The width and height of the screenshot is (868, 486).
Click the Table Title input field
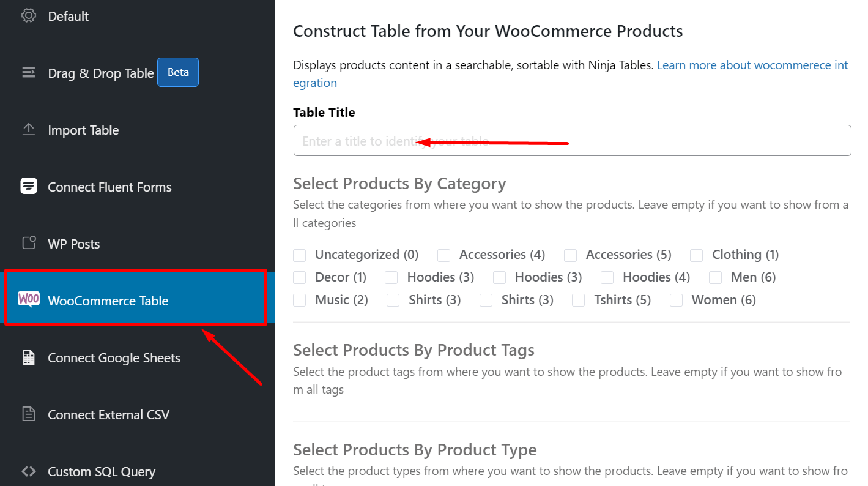(x=572, y=140)
